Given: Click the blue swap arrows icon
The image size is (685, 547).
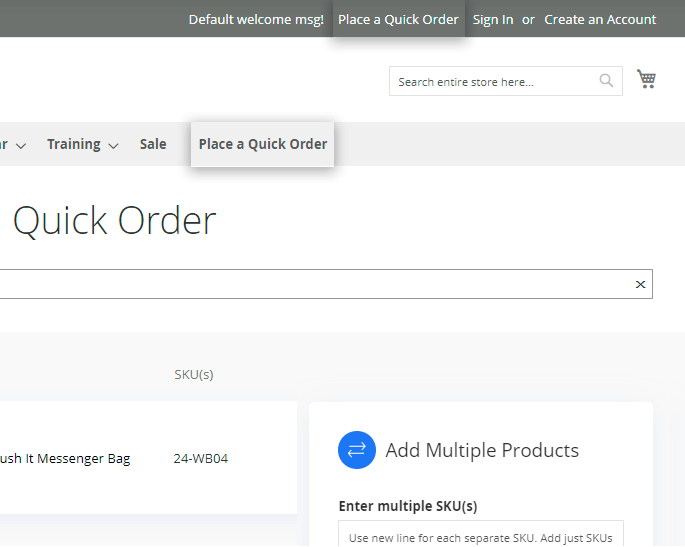Looking at the screenshot, I should 357,450.
